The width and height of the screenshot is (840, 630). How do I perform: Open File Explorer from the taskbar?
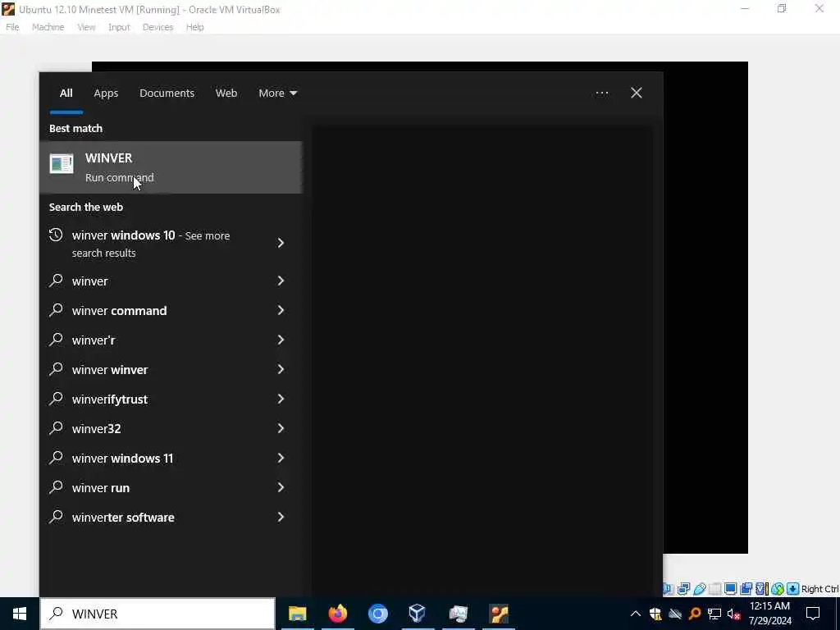(x=297, y=614)
